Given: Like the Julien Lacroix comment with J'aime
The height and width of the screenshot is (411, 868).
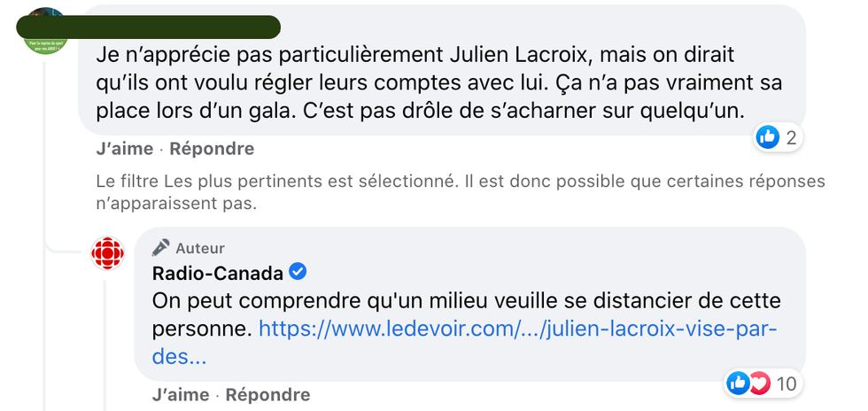Looking at the screenshot, I should click(124, 149).
